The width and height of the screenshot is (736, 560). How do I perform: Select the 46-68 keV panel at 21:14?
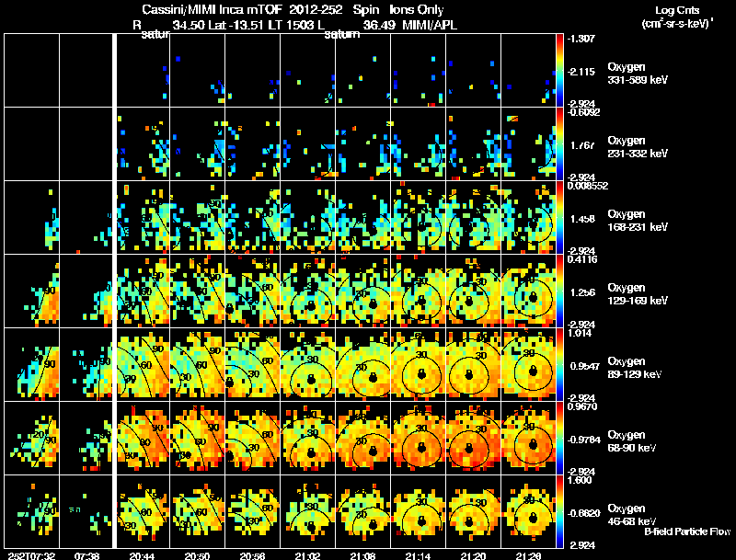point(418,512)
